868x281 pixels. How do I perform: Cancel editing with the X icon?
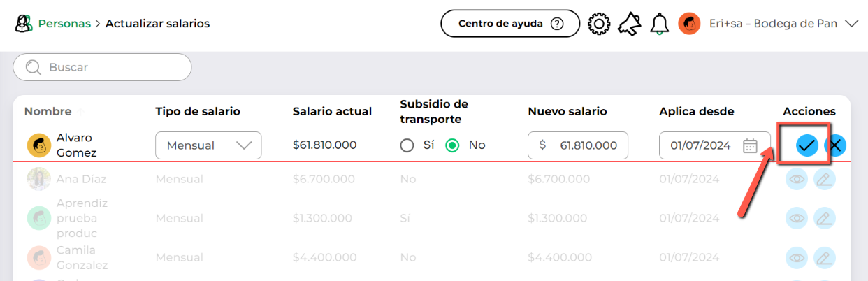coord(835,145)
